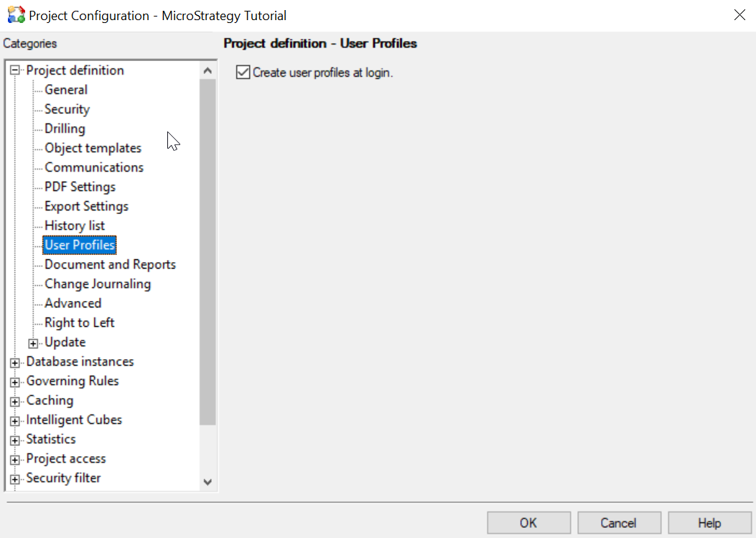
Task: Select the General settings item
Action: 66,89
